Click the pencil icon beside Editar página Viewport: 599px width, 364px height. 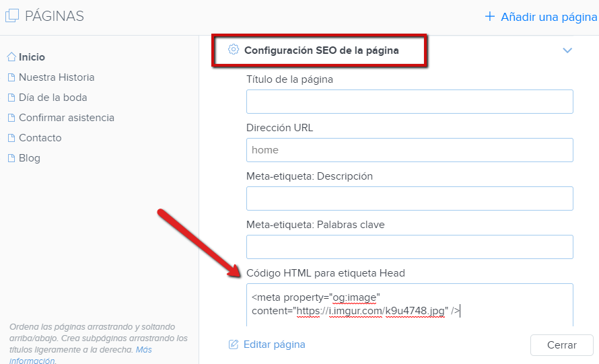234,344
